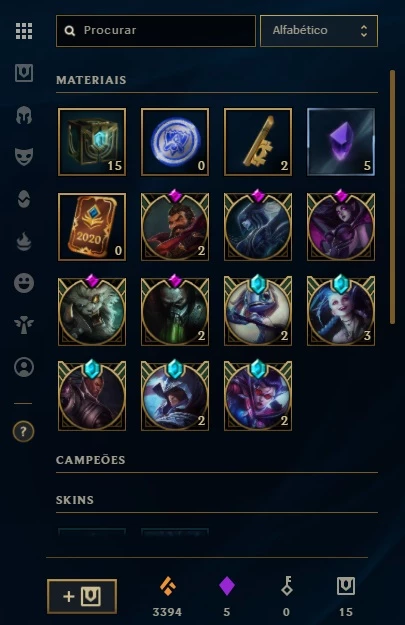405x625 pixels.
Task: Select the golden key fragment item
Action: pyautogui.click(x=258, y=142)
